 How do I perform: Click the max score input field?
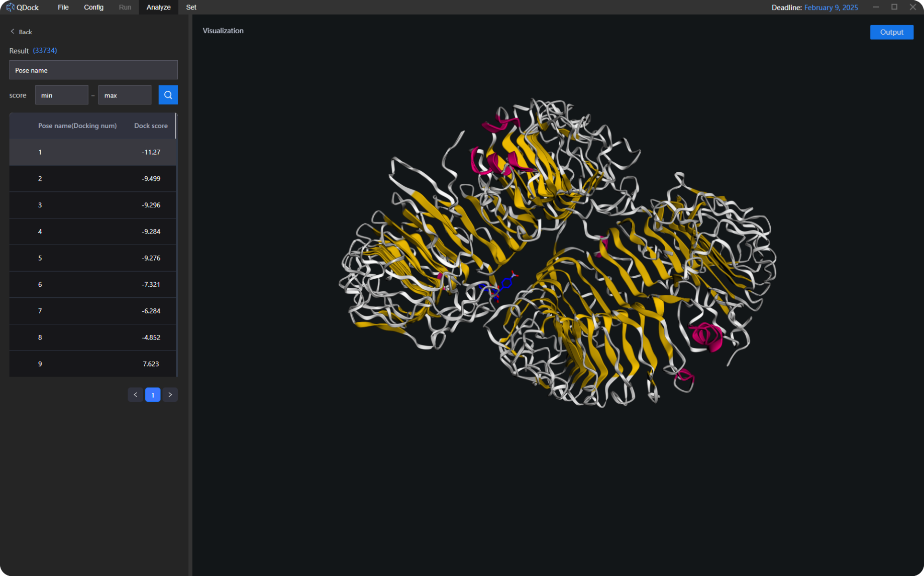point(125,95)
